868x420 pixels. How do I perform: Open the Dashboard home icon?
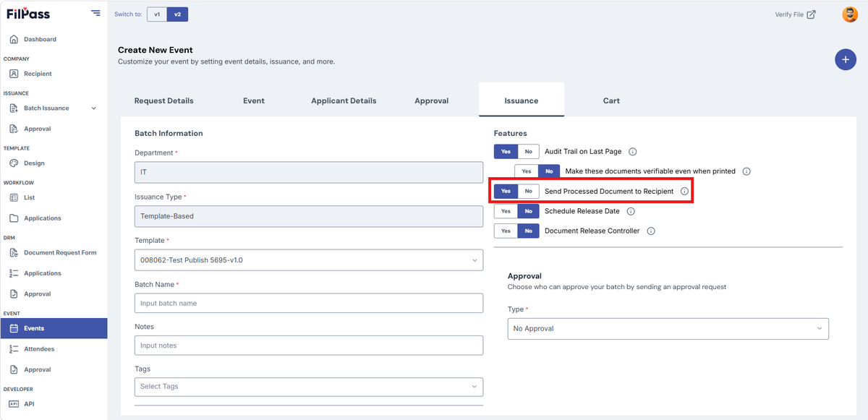point(14,39)
